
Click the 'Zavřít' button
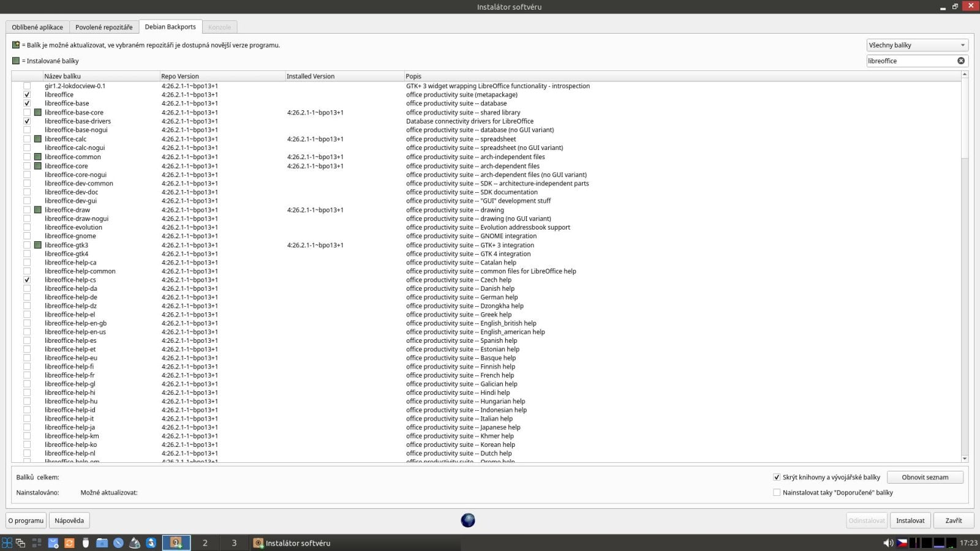click(x=954, y=520)
